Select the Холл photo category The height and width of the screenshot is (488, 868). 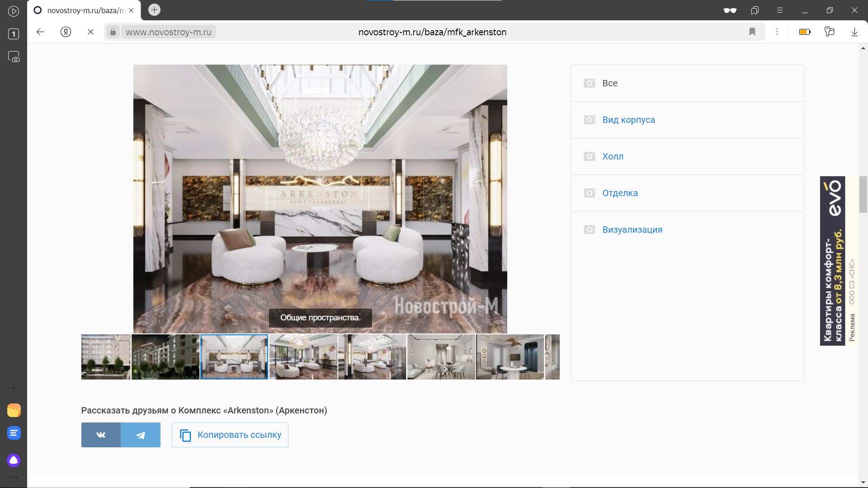(x=688, y=156)
